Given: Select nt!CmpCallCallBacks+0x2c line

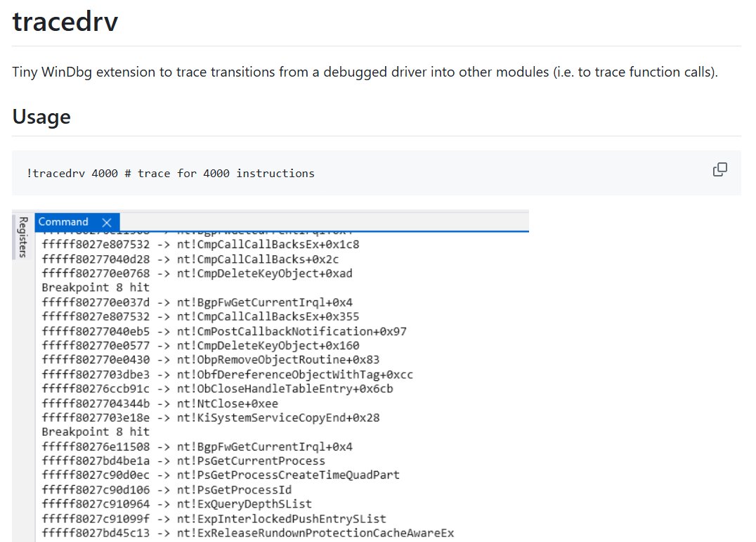Looking at the screenshot, I should click(190, 259).
